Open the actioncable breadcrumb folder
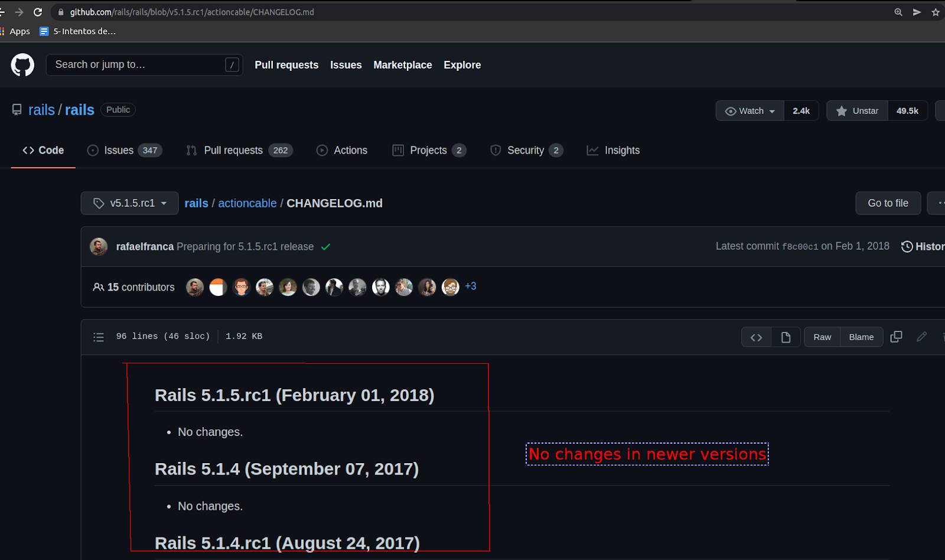945x560 pixels. pyautogui.click(x=247, y=203)
